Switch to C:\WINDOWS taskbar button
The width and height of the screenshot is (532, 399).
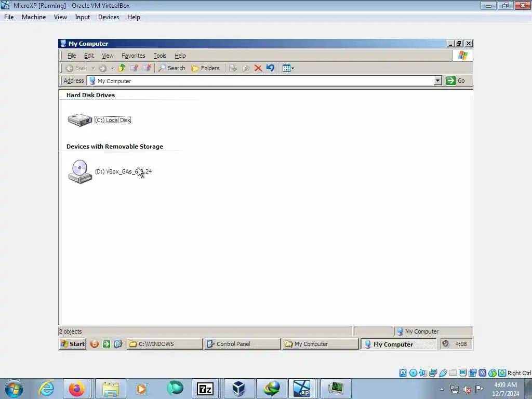coord(165,344)
